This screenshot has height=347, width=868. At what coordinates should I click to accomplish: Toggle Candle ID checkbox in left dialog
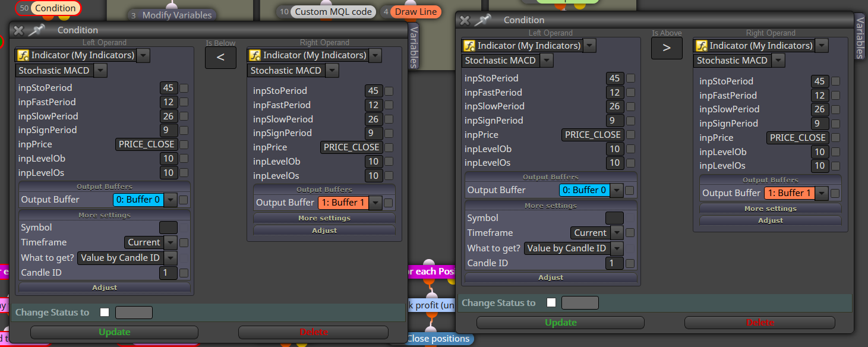pyautogui.click(x=184, y=273)
